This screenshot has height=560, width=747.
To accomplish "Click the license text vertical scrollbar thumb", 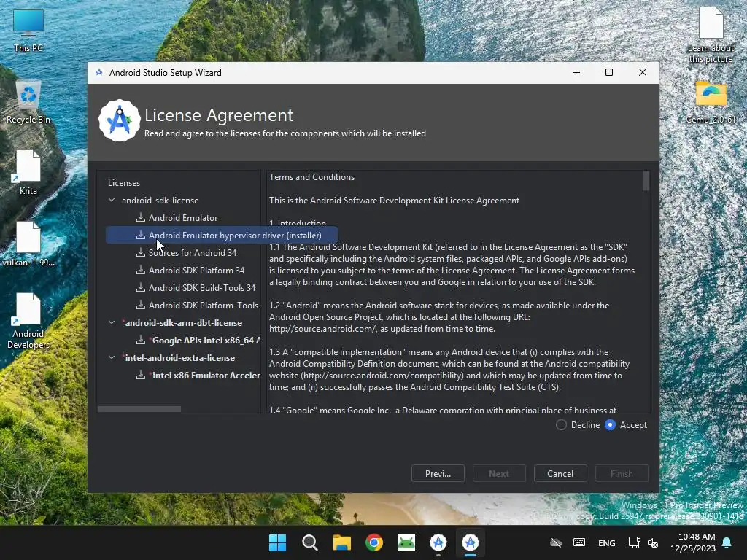I will point(646,181).
